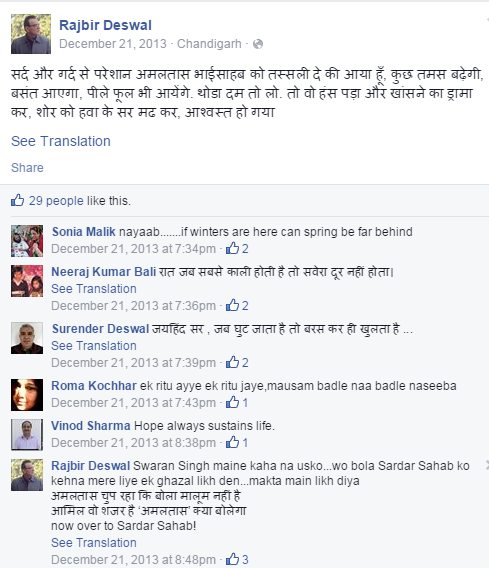Screen dimensions: 489x568
Task: Click See Translation under the main post
Action: [61, 141]
